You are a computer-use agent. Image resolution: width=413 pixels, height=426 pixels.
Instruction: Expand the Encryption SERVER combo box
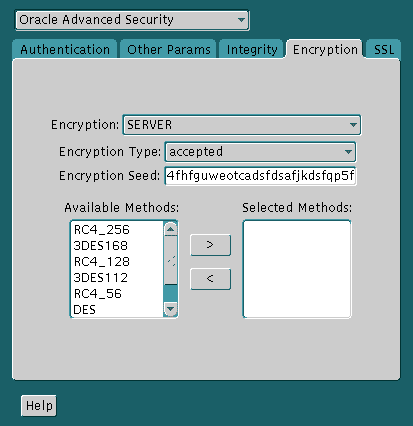(242, 125)
